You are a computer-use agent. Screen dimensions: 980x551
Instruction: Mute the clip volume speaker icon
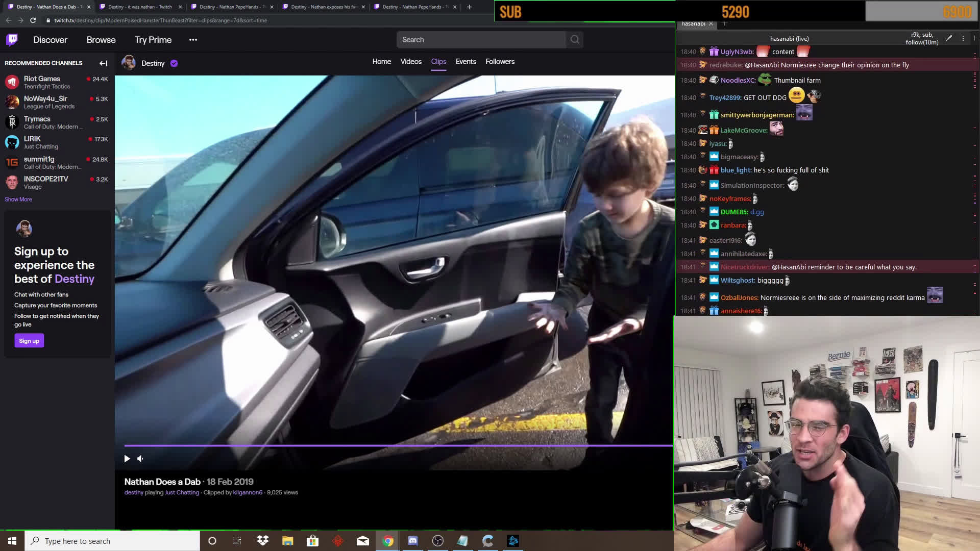[x=140, y=459]
